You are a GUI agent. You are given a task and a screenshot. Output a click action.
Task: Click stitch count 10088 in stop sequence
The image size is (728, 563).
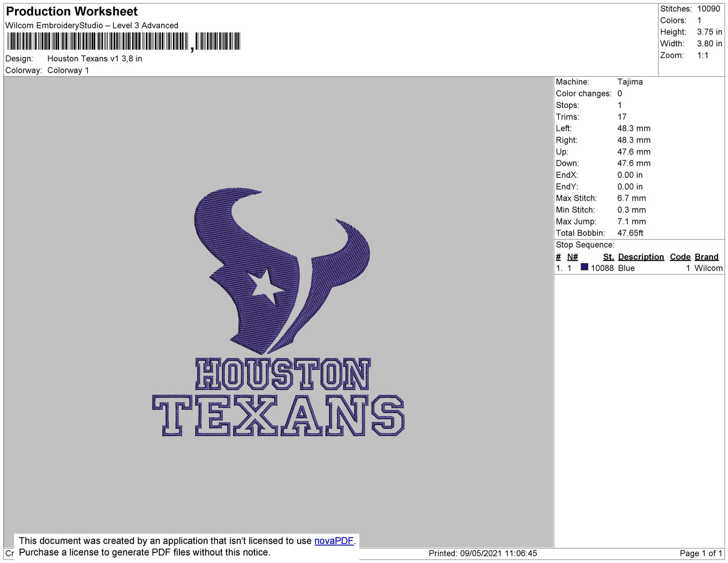(602, 268)
